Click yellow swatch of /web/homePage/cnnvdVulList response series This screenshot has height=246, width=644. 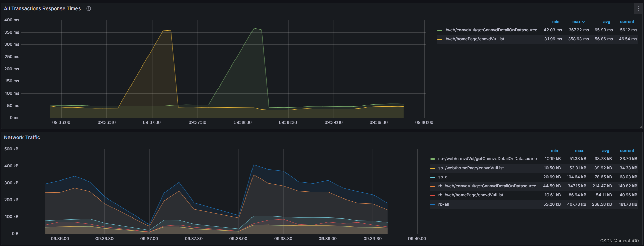tap(440, 39)
